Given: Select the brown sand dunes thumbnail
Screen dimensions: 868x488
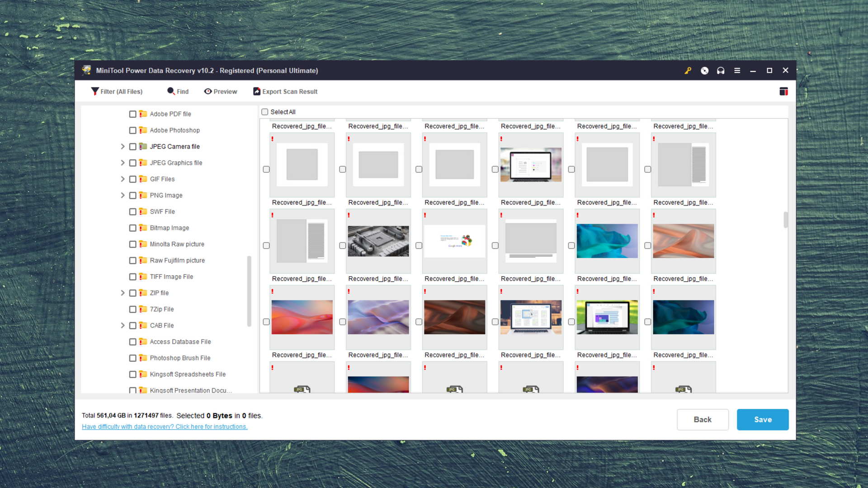Looking at the screenshot, I should [x=455, y=317].
